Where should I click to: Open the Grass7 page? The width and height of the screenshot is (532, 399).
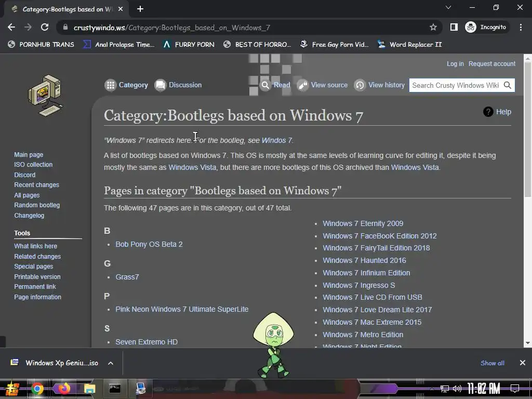127,277
